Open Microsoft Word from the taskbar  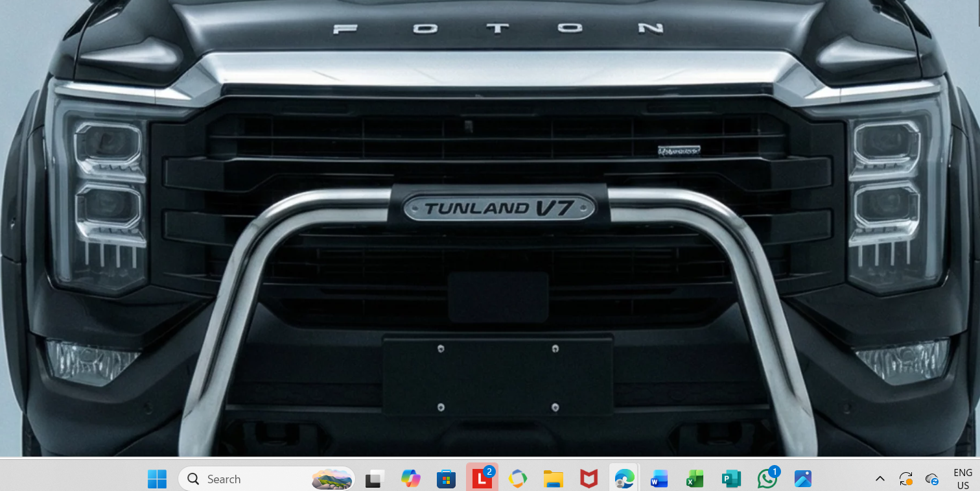pyautogui.click(x=659, y=479)
